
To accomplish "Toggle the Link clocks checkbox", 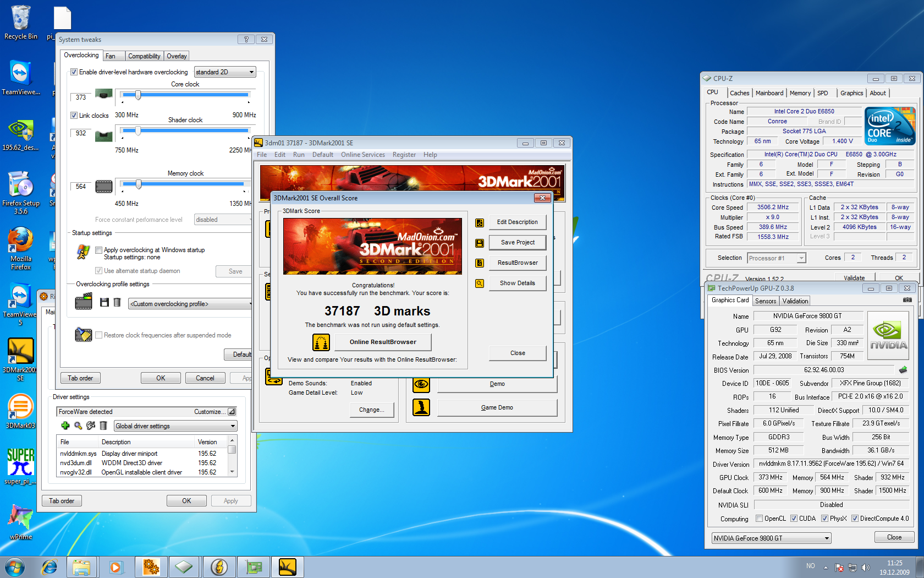I will point(74,116).
